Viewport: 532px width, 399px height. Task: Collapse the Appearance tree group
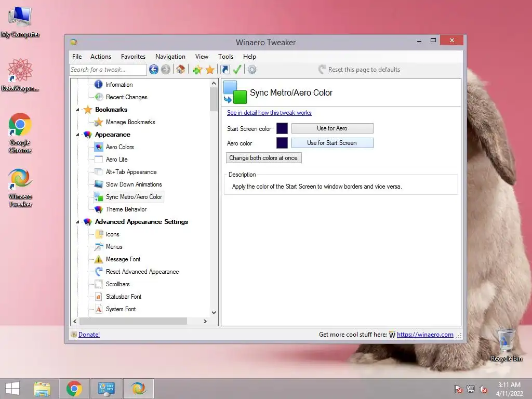coord(78,135)
